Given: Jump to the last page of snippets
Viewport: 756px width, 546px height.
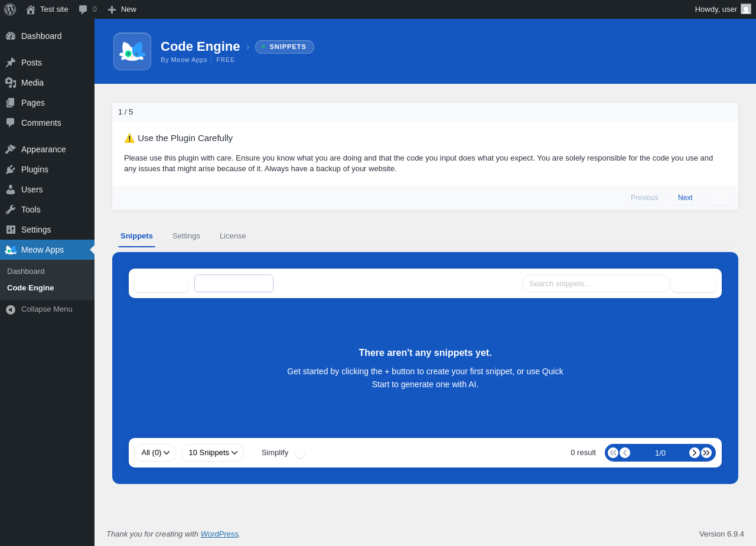Looking at the screenshot, I should pyautogui.click(x=706, y=453).
